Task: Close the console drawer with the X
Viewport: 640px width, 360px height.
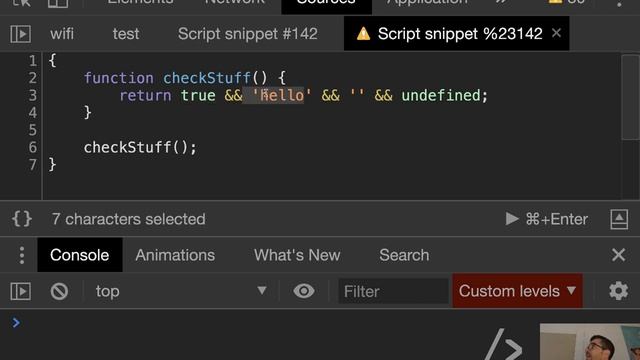Action: [618, 255]
